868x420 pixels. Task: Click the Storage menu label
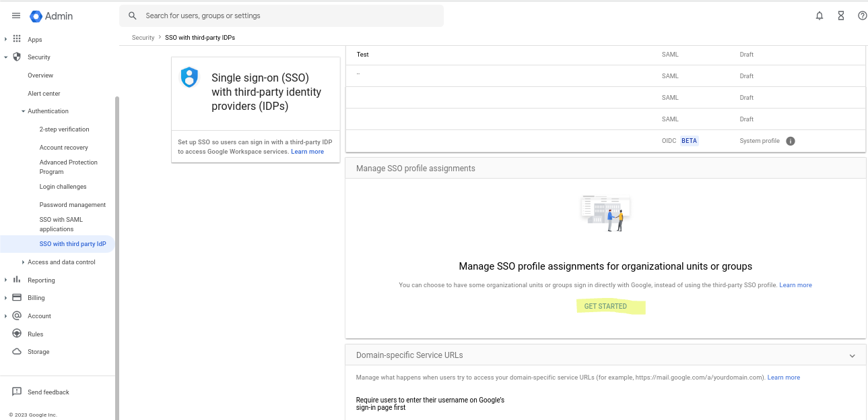[38, 352]
